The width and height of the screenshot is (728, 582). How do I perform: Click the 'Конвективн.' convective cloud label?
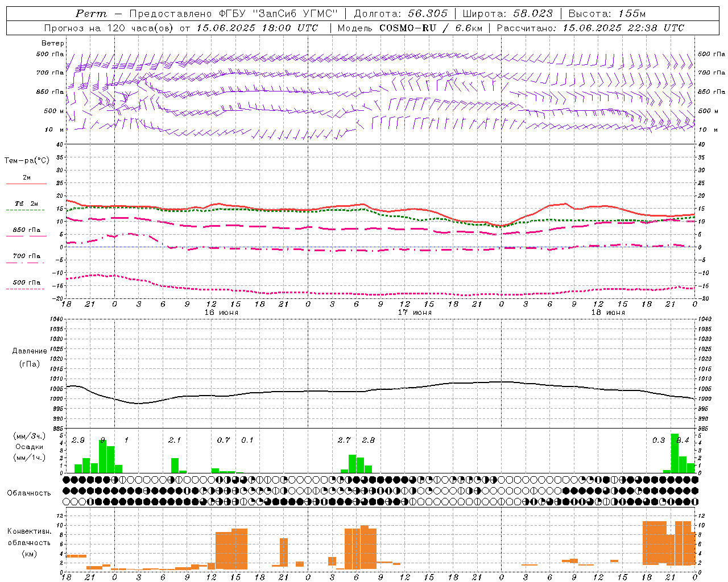pos(30,531)
